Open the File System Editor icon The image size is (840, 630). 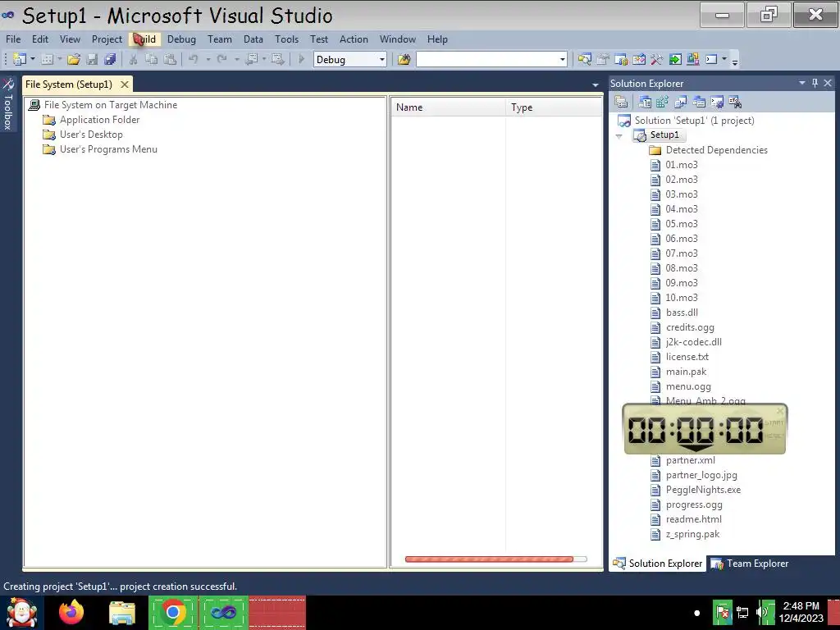click(x=645, y=102)
